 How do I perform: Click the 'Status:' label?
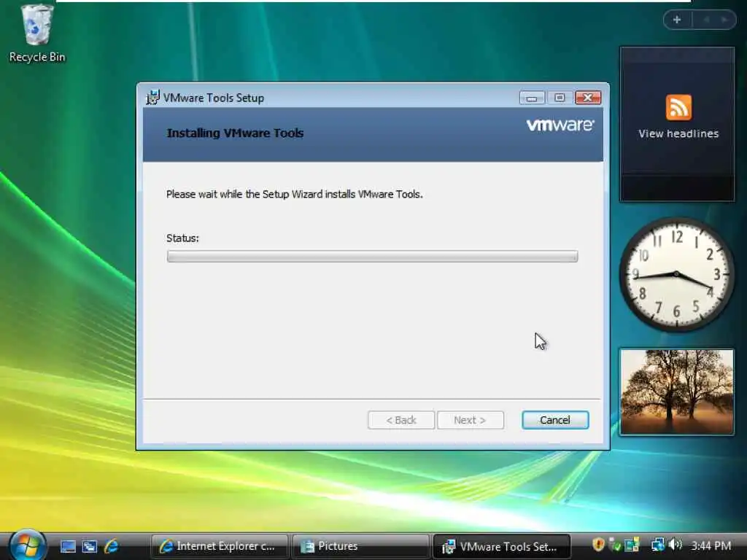pos(182,238)
